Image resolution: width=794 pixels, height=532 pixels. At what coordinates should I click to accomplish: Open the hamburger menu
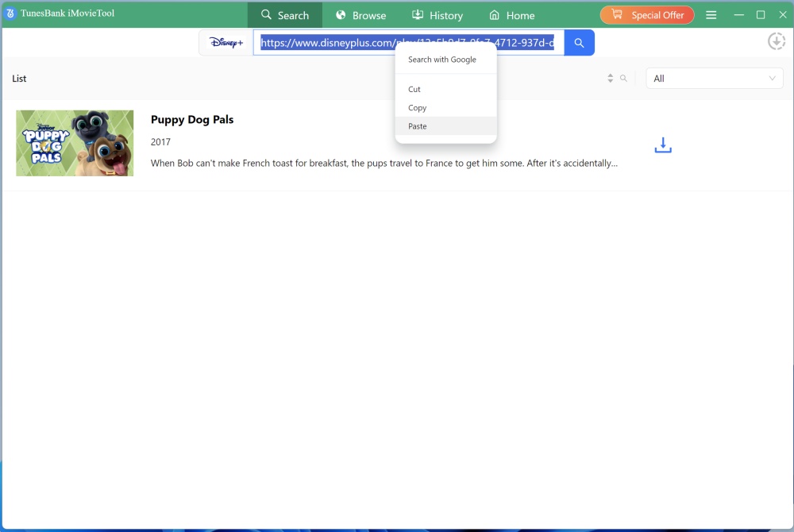pyautogui.click(x=711, y=15)
